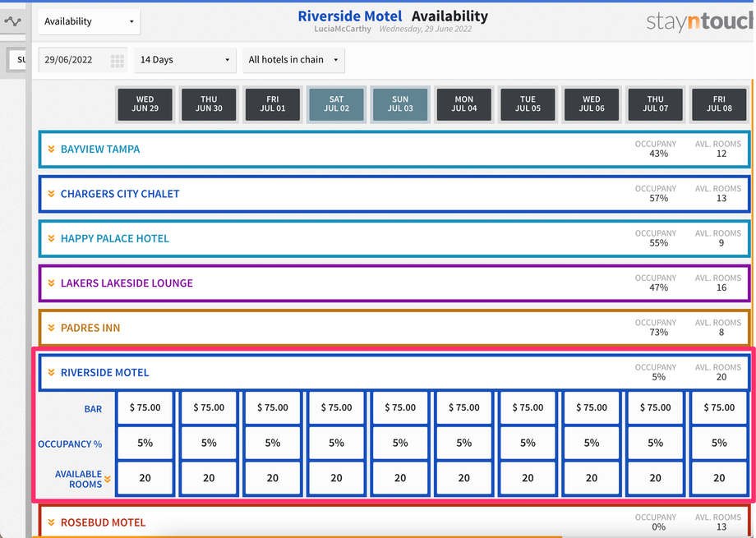Click Bayview Tampa 12 available rooms value
This screenshot has height=538, width=756.
[721, 154]
